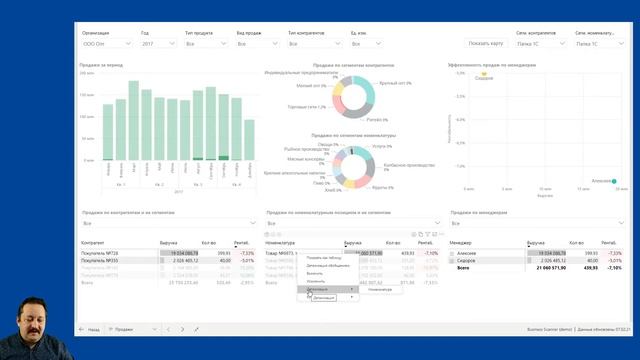
Task: Open the Сегм. контрагентов dropdown
Action: (541, 44)
